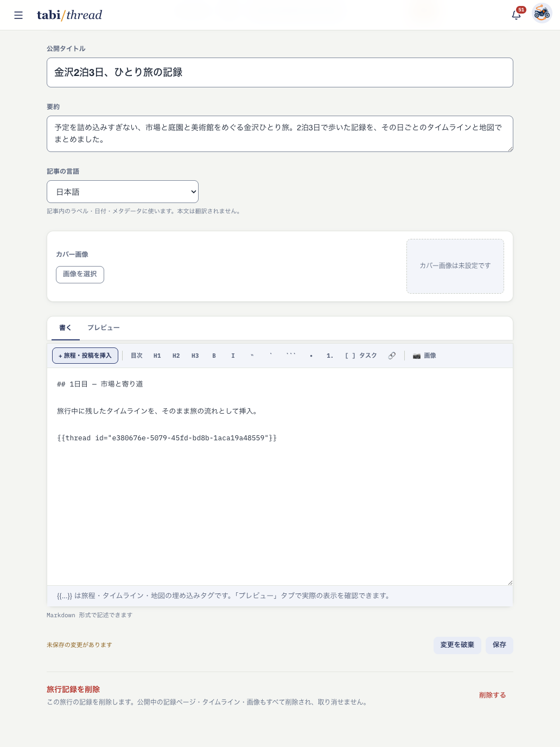The image size is (560, 747).
Task: Open the notifications bell
Action: coord(517,15)
